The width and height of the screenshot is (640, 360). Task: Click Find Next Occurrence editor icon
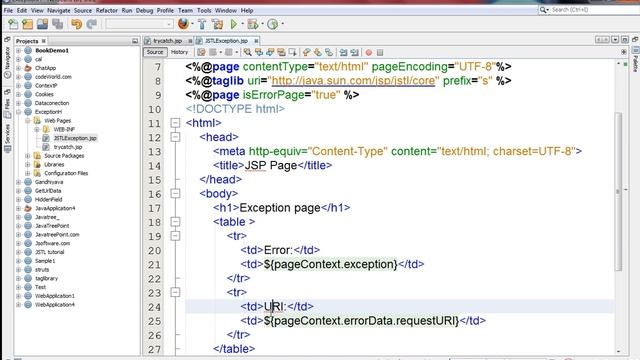tap(270, 52)
